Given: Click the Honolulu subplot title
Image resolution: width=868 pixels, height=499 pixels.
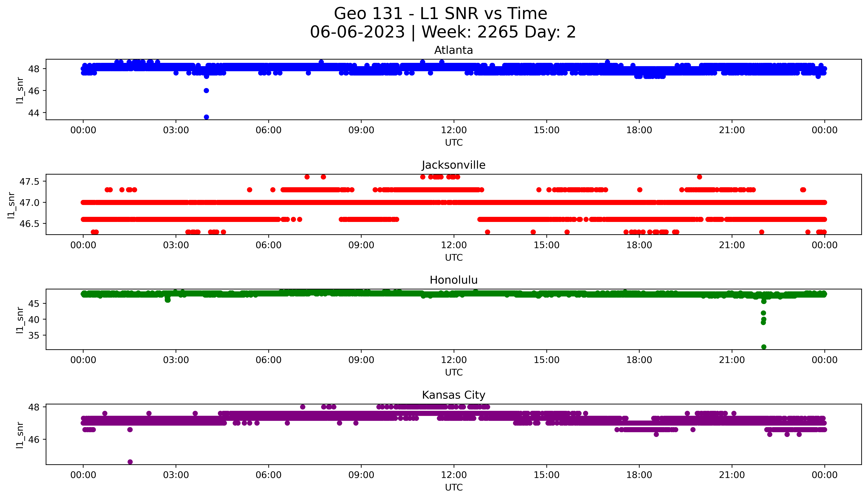Looking at the screenshot, I should point(453,280).
